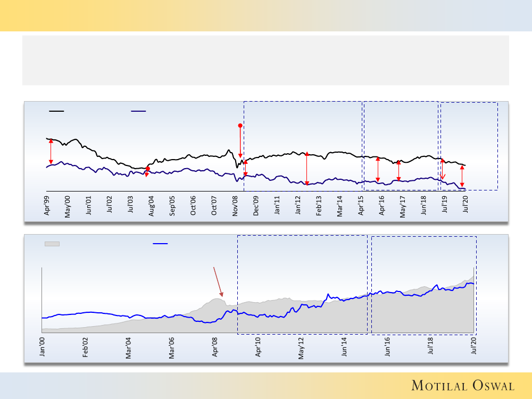This screenshot has width=532, height=399.
Task: Select the dark blue legend line in top chart
Action: [x=139, y=111]
